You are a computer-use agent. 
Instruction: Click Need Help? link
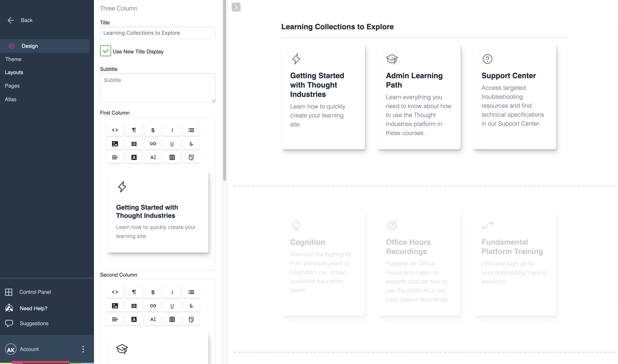26,308
